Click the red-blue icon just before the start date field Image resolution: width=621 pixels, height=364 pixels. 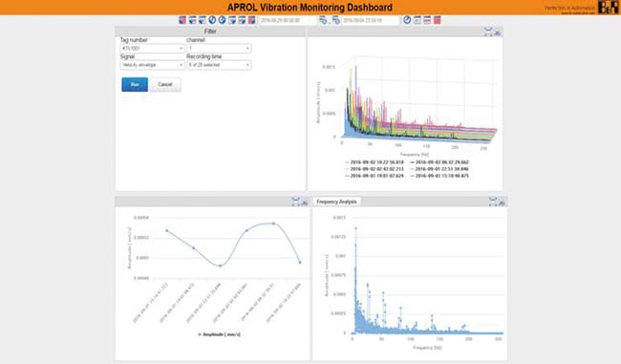[251, 20]
